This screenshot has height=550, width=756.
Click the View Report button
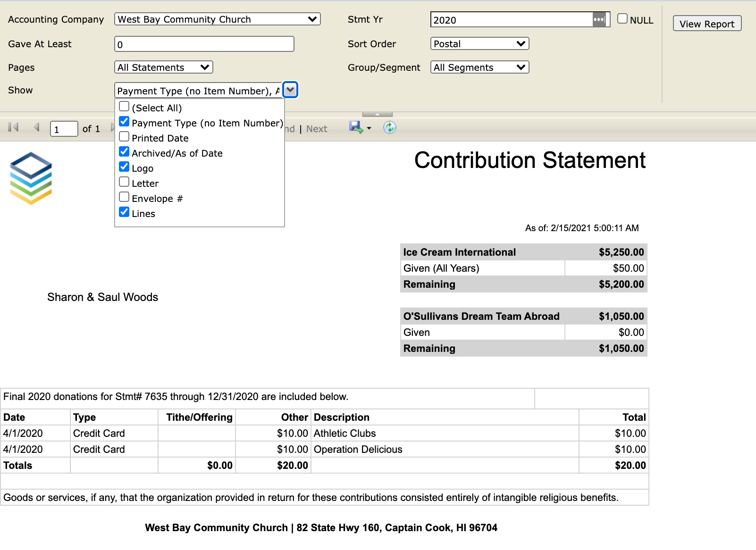tap(707, 24)
